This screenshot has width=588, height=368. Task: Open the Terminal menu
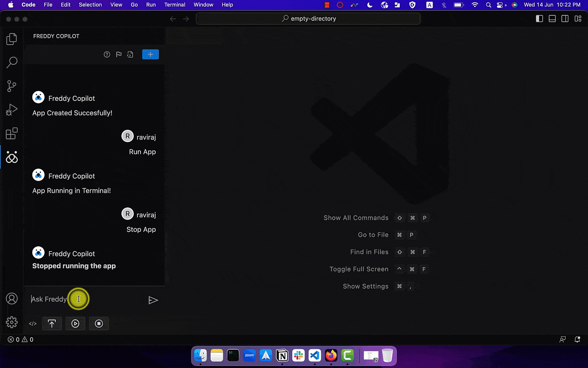pos(175,5)
